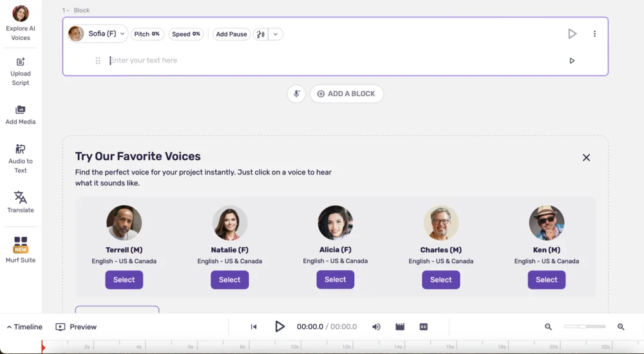The height and width of the screenshot is (354, 644).
Task: Switch to the Preview tab
Action: point(76,327)
